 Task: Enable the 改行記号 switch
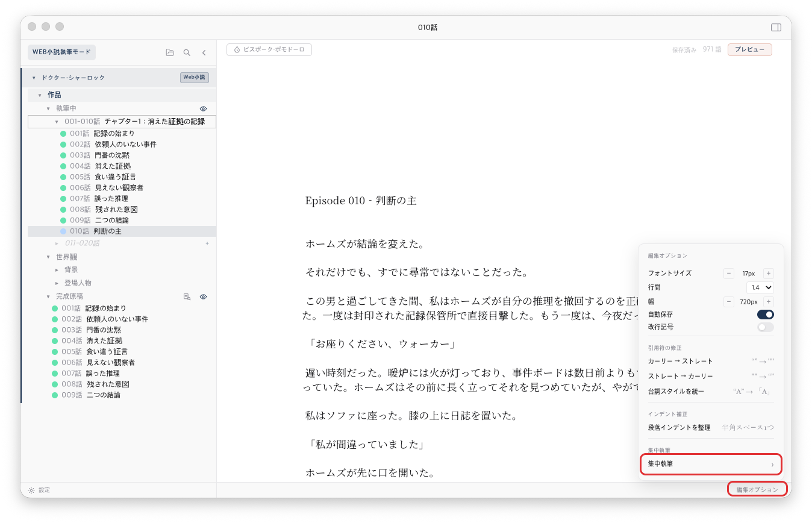[x=765, y=327]
